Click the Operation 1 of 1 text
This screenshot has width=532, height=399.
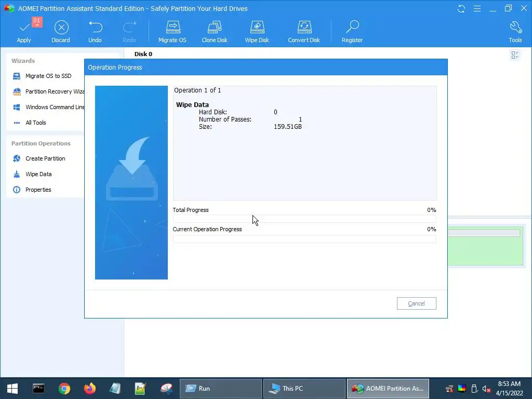[x=197, y=90]
